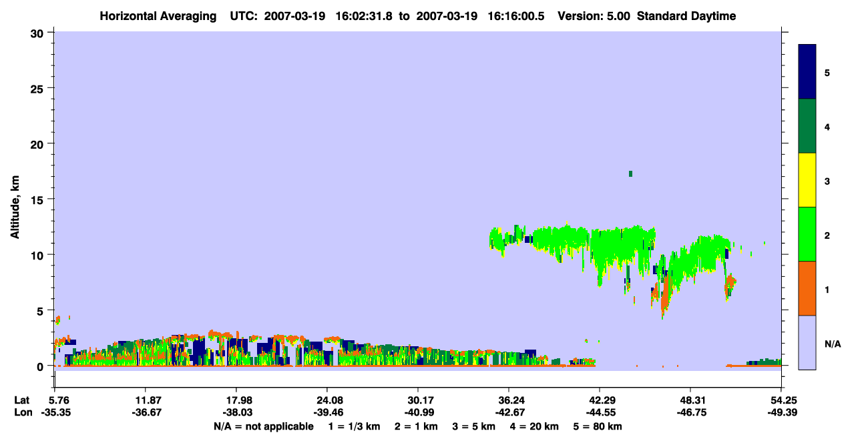Click the y-axis tick label 30
Image resolution: width=868 pixels, height=445 pixels.
[39, 33]
